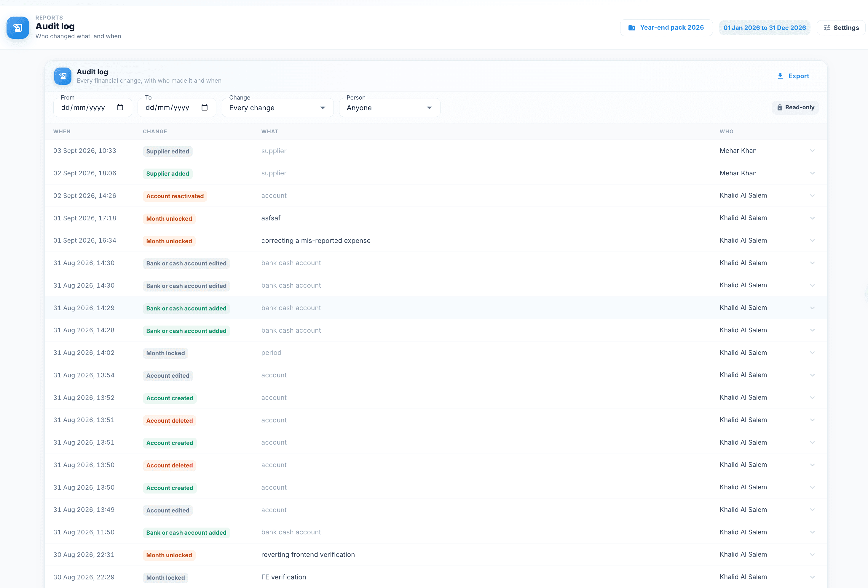Click the WHEN column header
This screenshot has width=868, height=588.
[62, 131]
